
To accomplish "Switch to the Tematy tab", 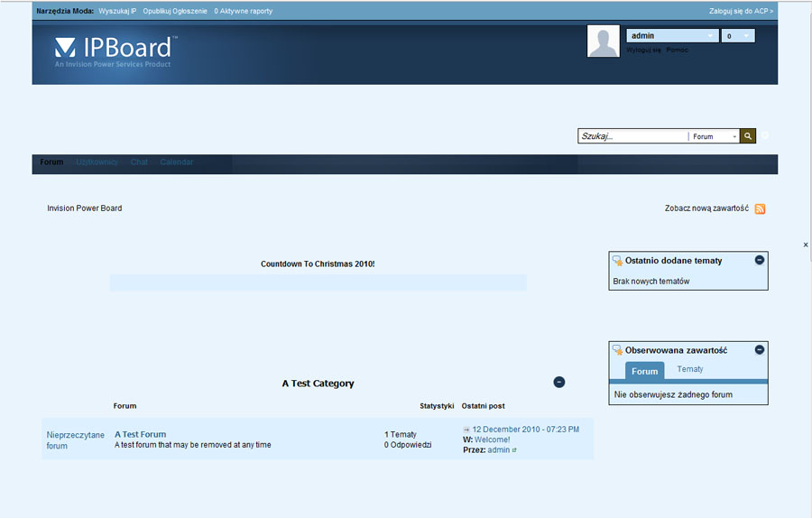I will click(690, 369).
